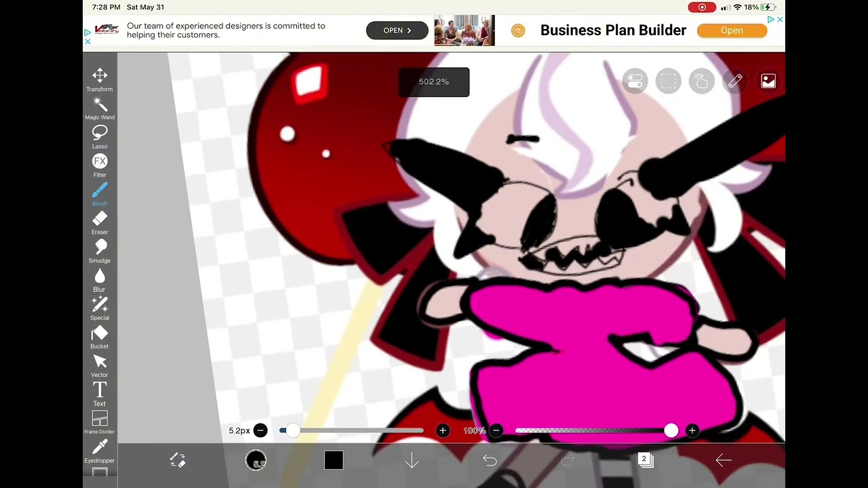The height and width of the screenshot is (488, 868).
Task: Open the finger touch settings icon
Action: coord(702,81)
